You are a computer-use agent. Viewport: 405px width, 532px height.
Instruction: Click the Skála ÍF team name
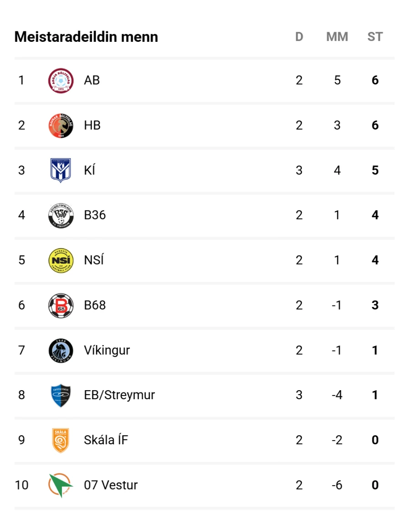(106, 440)
